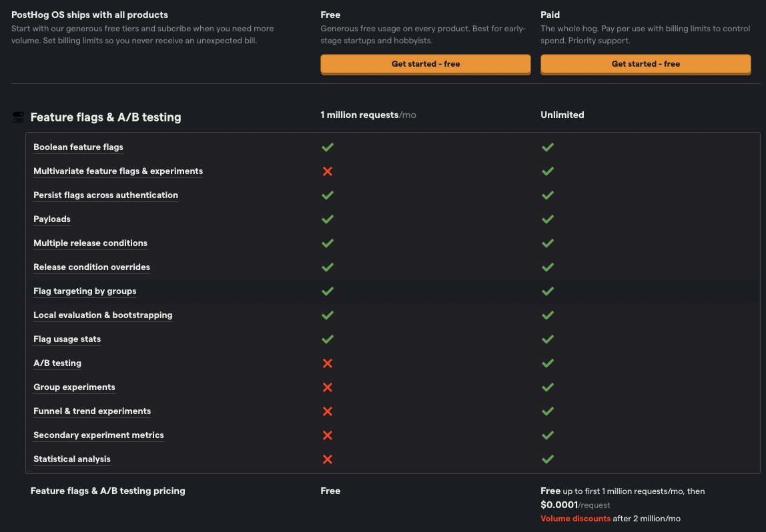The height and width of the screenshot is (532, 766).
Task: Open the Multiple release conditions link
Action: click(x=90, y=243)
